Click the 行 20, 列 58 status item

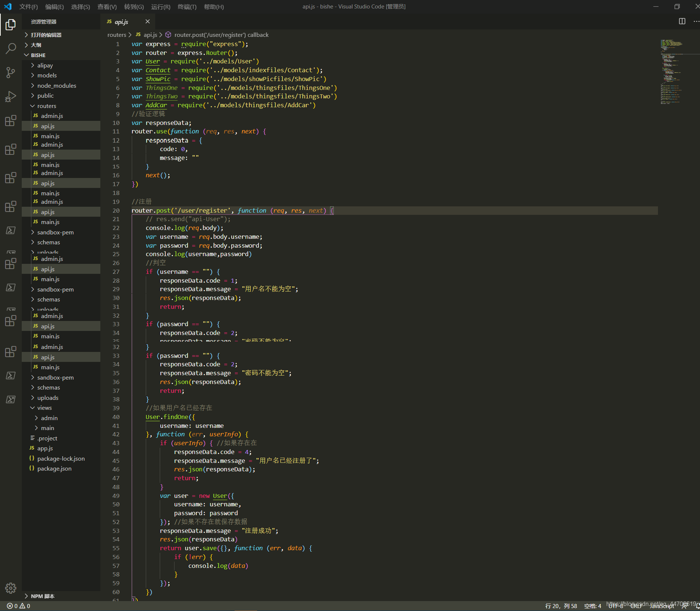pyautogui.click(x=561, y=606)
